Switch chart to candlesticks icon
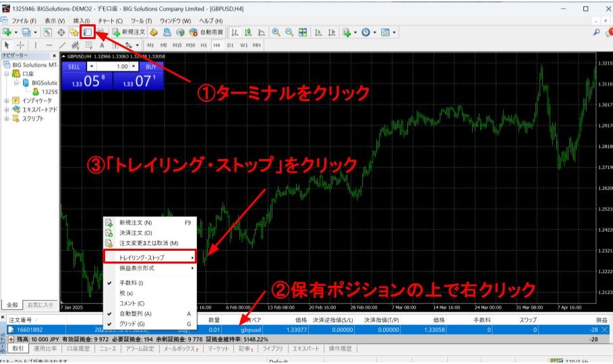613x364 pixels. [x=248, y=32]
